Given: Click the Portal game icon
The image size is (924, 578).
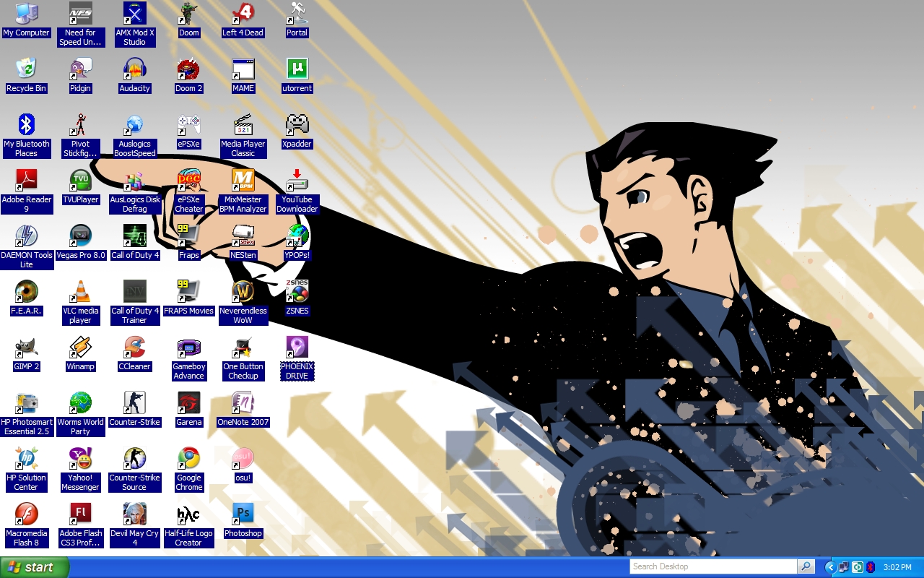Looking at the screenshot, I should 297,13.
